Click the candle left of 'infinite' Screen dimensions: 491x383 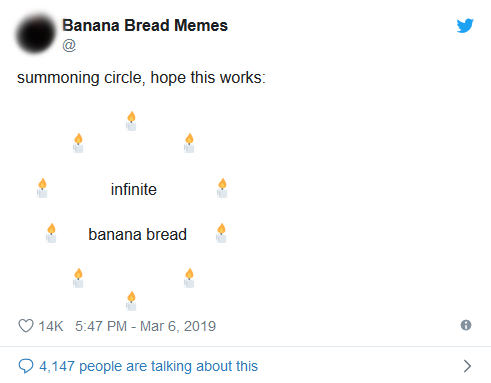tap(42, 188)
